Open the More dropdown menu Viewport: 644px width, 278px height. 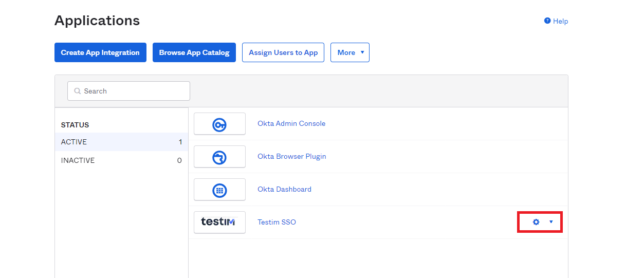[349, 52]
